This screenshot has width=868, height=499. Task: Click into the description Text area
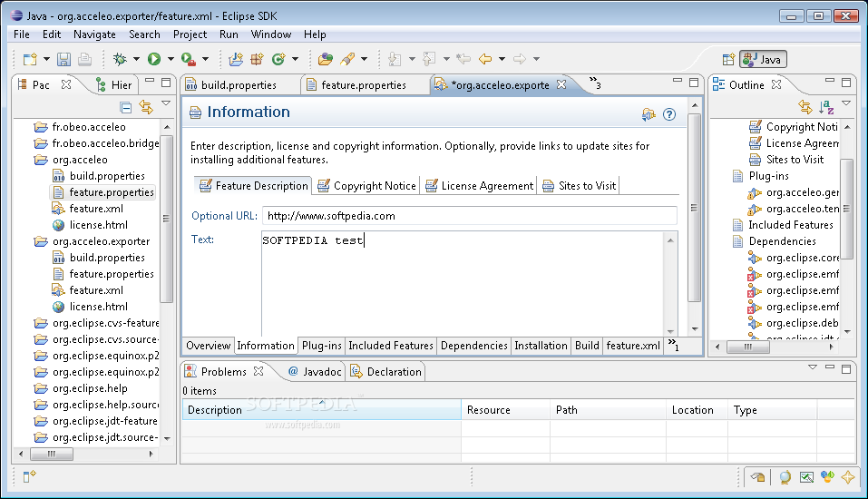click(x=463, y=284)
